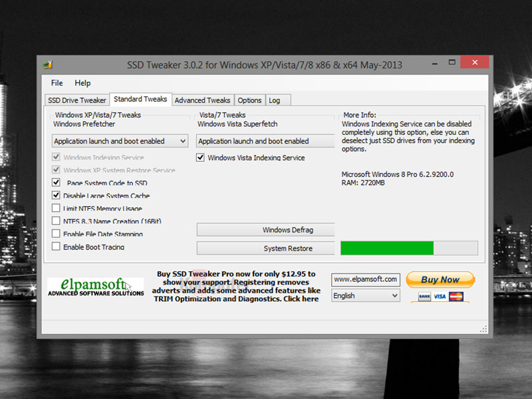The image size is (532, 399).
Task: Click the 'Windows Prefetcher' label
Action: point(84,124)
